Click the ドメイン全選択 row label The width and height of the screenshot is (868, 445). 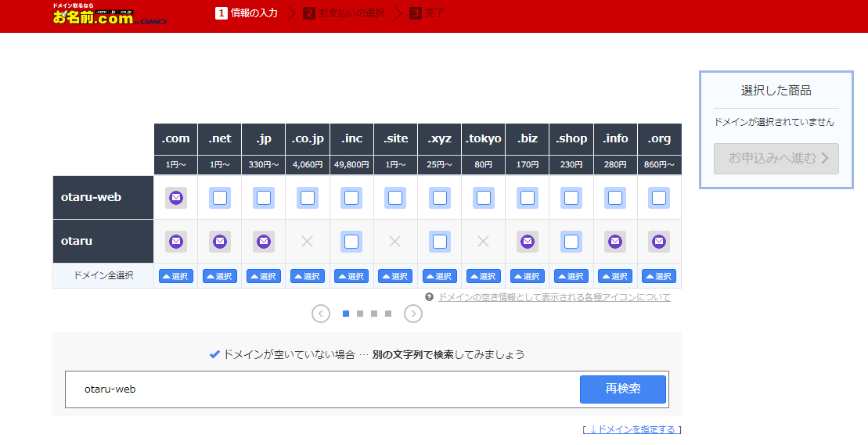pyautogui.click(x=103, y=275)
